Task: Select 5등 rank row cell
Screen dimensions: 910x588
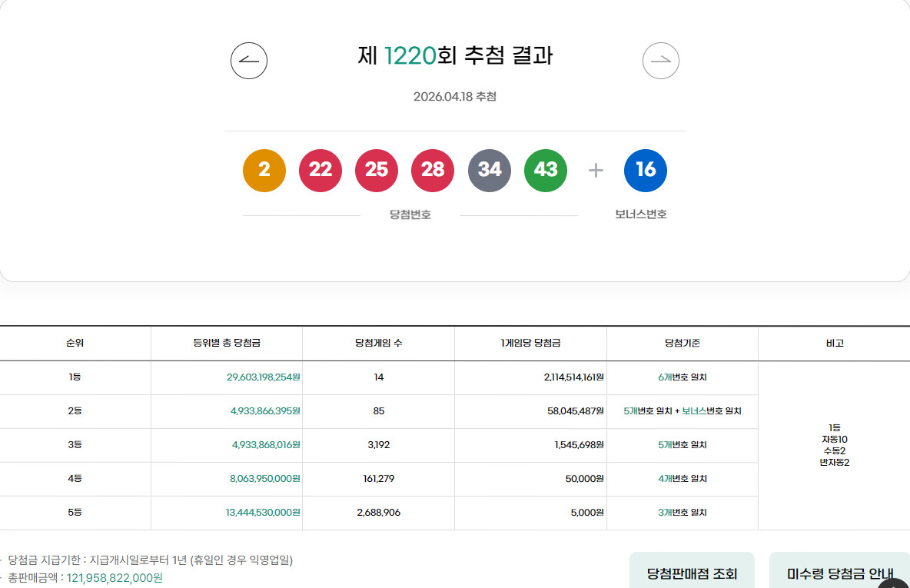Action: pos(75,512)
